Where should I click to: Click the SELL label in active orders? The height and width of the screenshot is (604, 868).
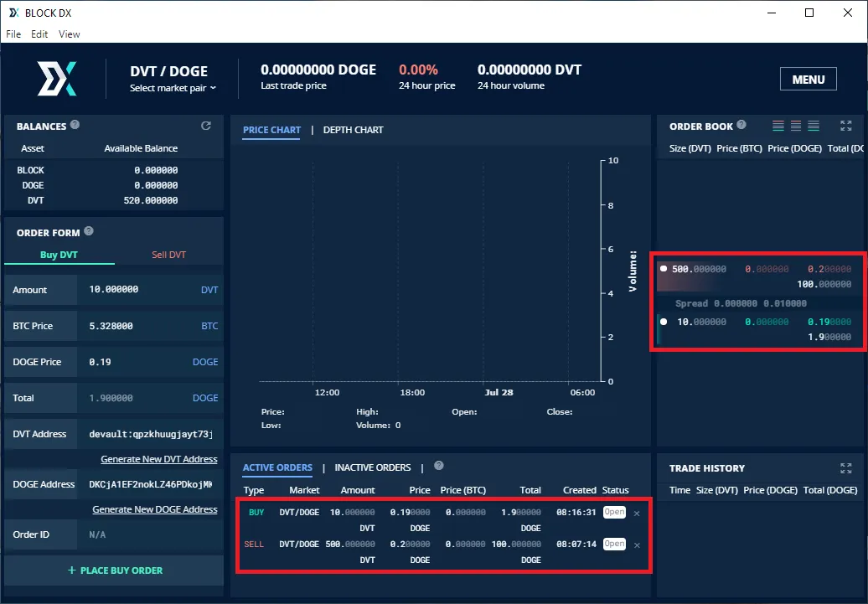coord(254,545)
